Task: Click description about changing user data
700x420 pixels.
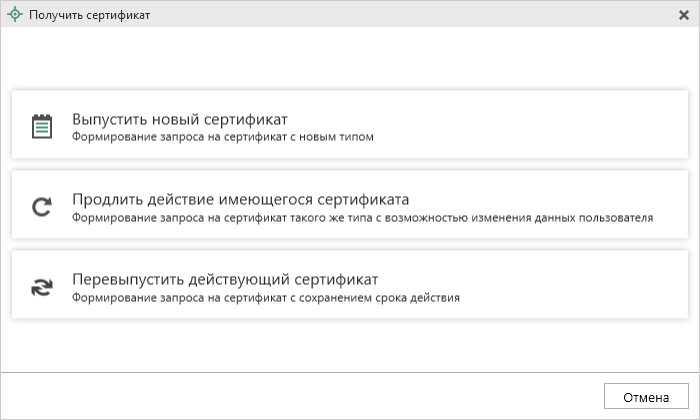Action: [362, 218]
